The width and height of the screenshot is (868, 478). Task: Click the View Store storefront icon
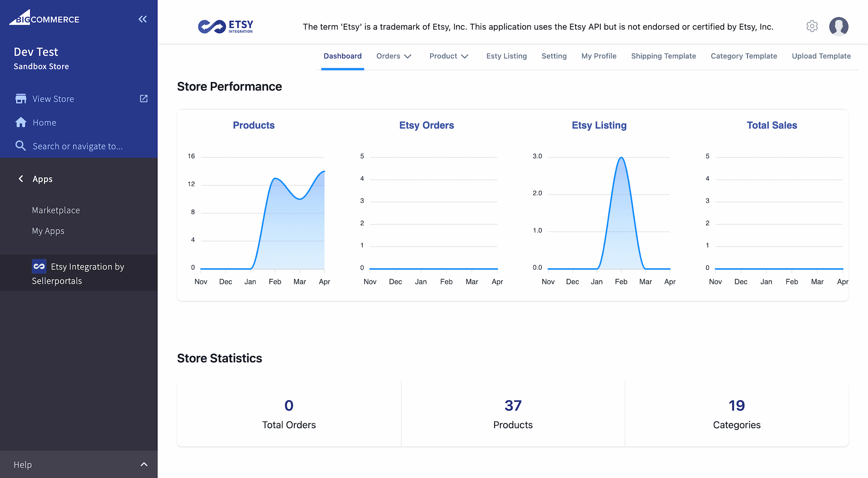(21, 99)
